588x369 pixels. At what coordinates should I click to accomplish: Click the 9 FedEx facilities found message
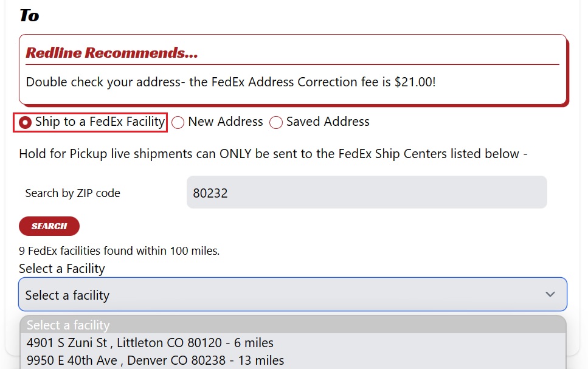119,250
